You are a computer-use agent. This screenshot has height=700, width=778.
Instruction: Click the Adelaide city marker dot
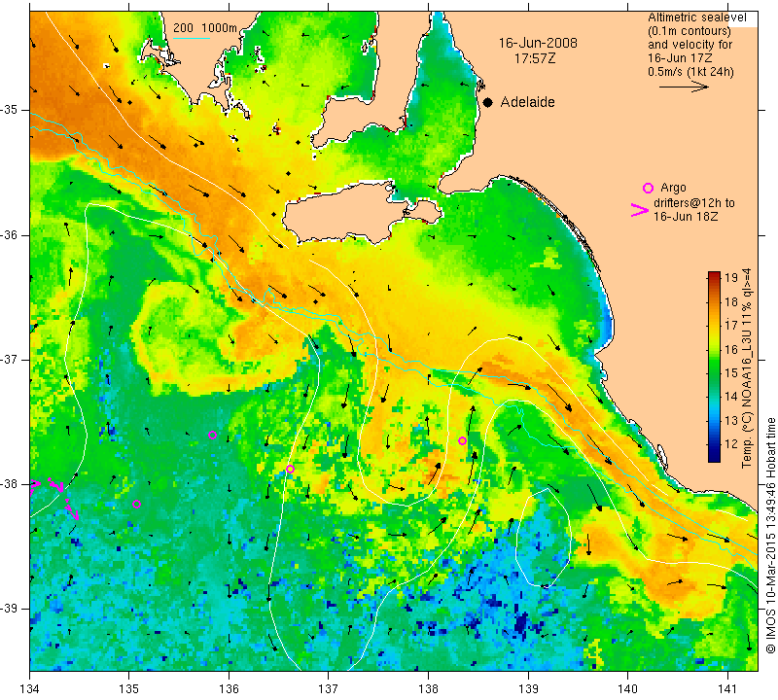(x=488, y=102)
